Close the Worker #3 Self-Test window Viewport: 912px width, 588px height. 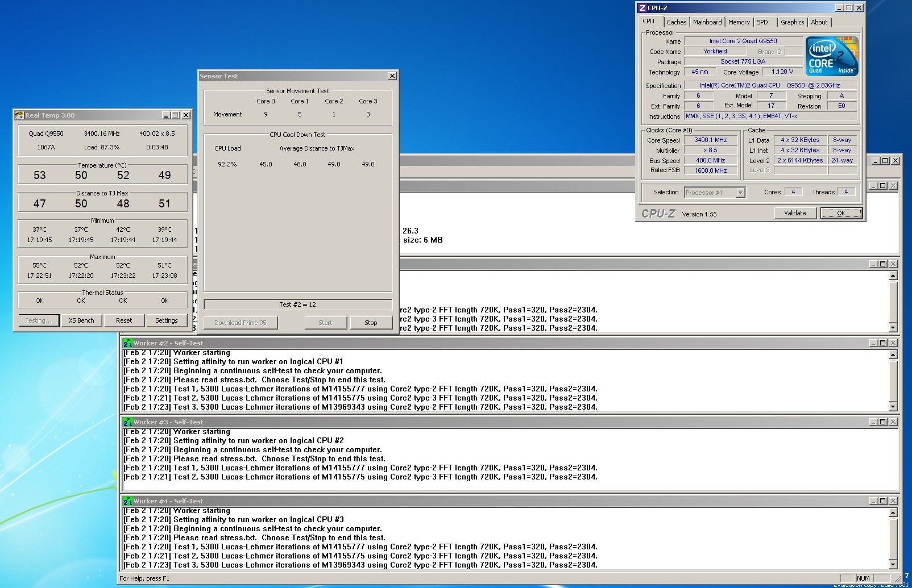[893, 422]
